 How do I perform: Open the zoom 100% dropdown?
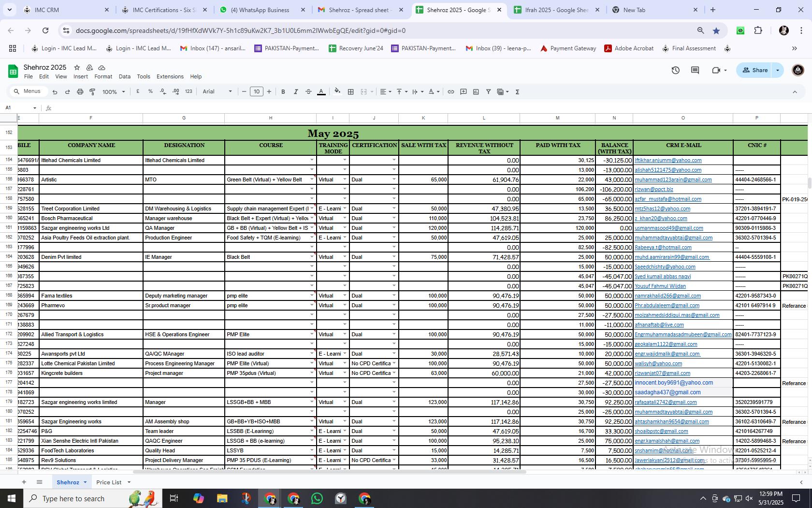(x=114, y=92)
